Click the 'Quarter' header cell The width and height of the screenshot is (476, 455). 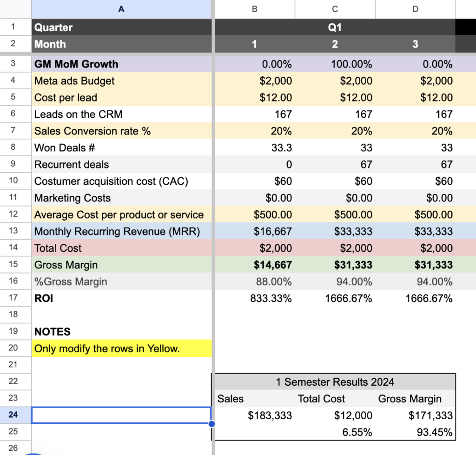point(121,27)
